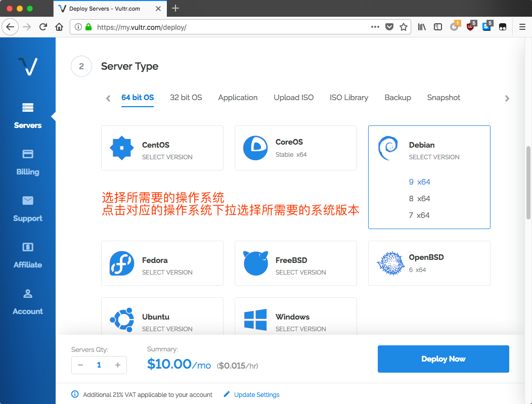Open a new browser tab with plus
Image resolution: width=532 pixels, height=404 pixels.
point(175,8)
